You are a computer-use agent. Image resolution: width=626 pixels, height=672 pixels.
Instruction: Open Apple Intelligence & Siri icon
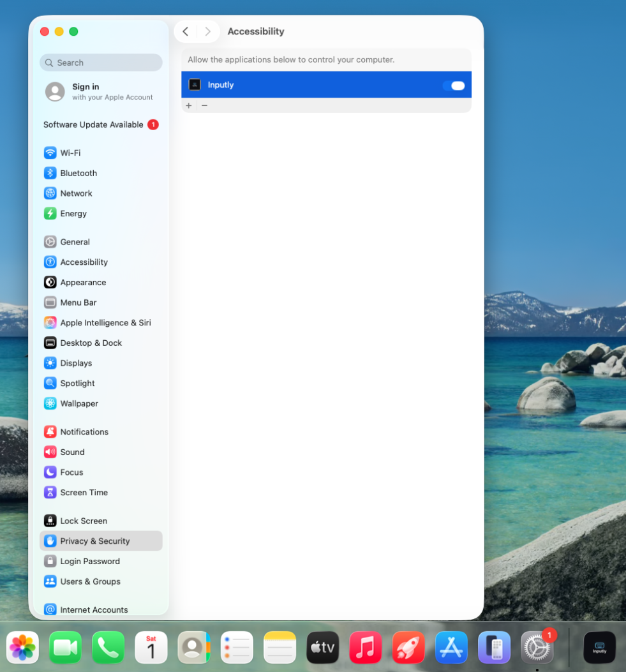tap(50, 323)
